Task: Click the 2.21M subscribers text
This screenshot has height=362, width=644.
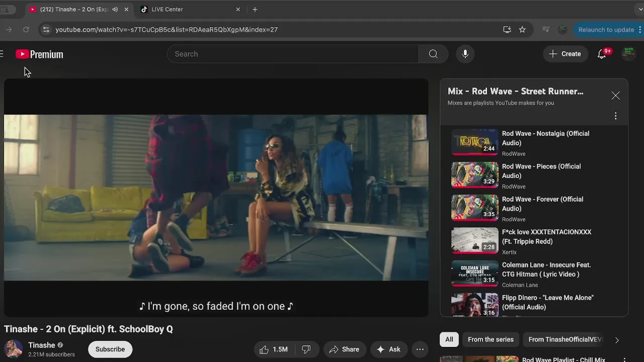Action: point(51,354)
